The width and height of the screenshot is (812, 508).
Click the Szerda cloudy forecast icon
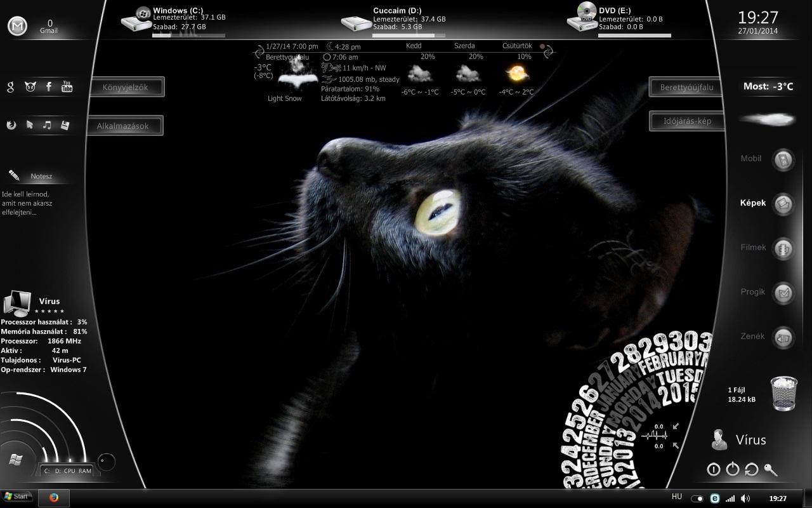(468, 74)
